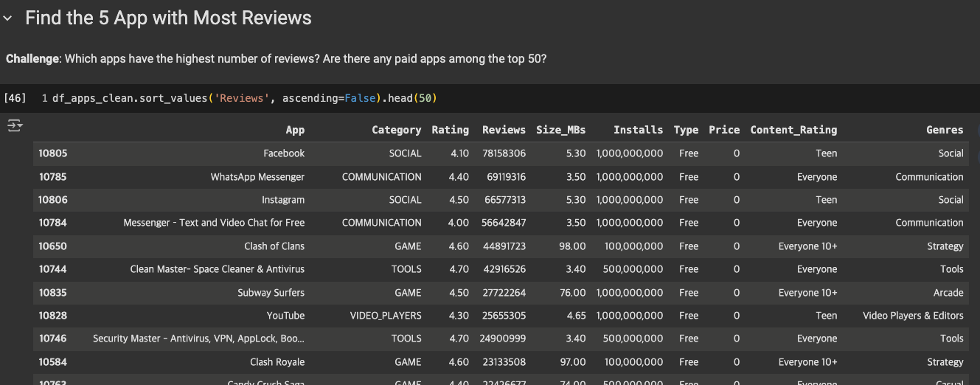Screen dimensions: 980x385
Task: Click 'Security Master - Antivirus, VPN, AppLock' cell
Action: coord(199,339)
